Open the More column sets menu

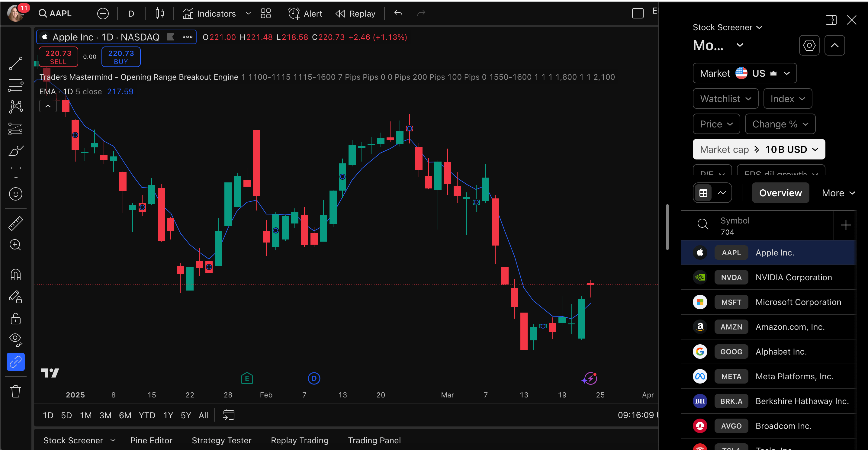coord(839,193)
